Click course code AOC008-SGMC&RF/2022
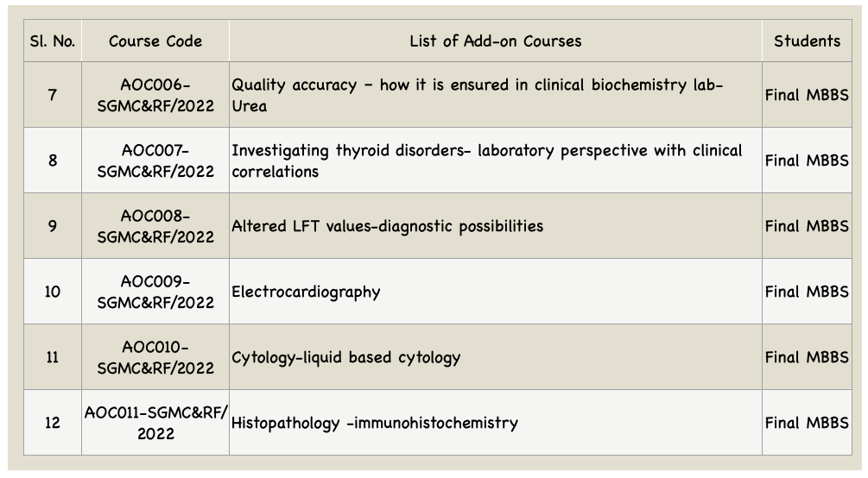Viewport: 868px width, 478px height. point(155,226)
